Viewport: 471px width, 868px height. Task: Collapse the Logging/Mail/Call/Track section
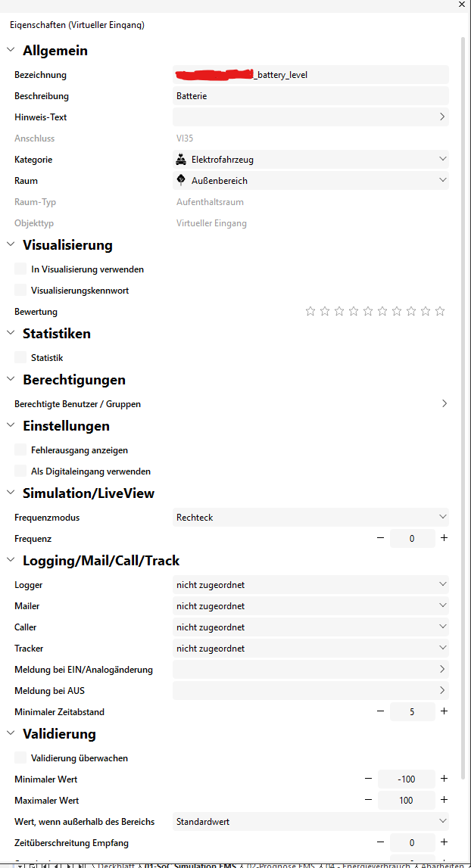click(x=11, y=561)
